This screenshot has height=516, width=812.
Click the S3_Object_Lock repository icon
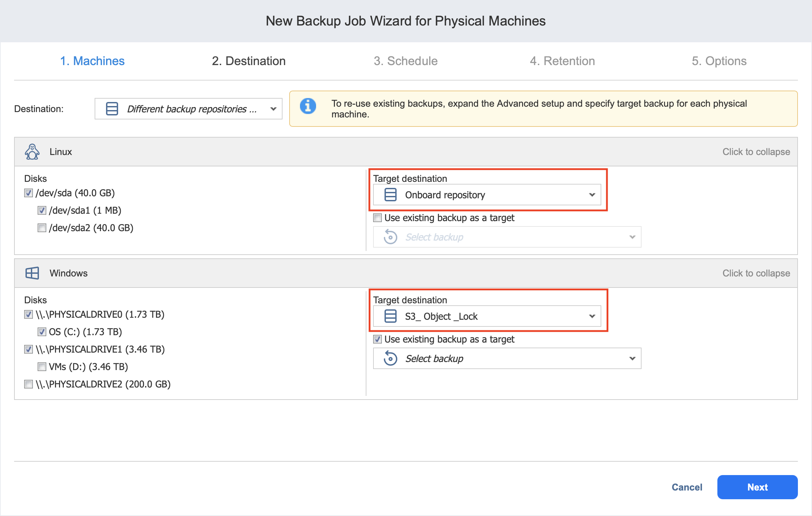click(x=390, y=316)
